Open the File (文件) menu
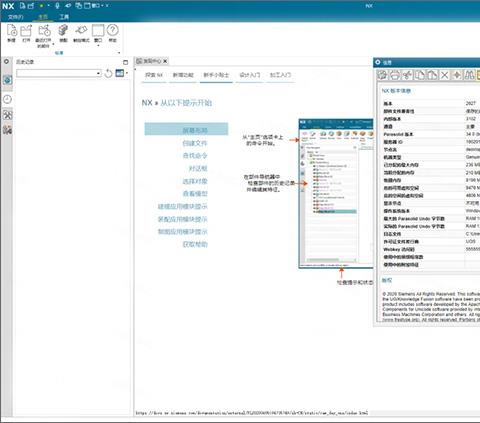This screenshot has height=423, width=480. click(16, 17)
